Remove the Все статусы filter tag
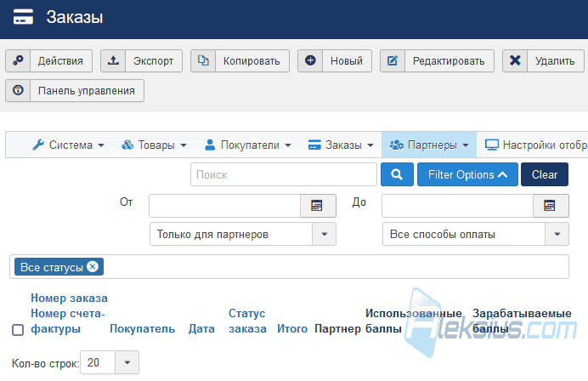 [x=93, y=266]
